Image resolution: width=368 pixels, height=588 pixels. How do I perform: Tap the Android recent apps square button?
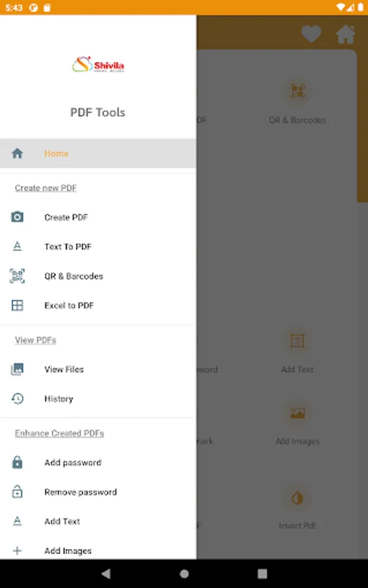pos(262,574)
